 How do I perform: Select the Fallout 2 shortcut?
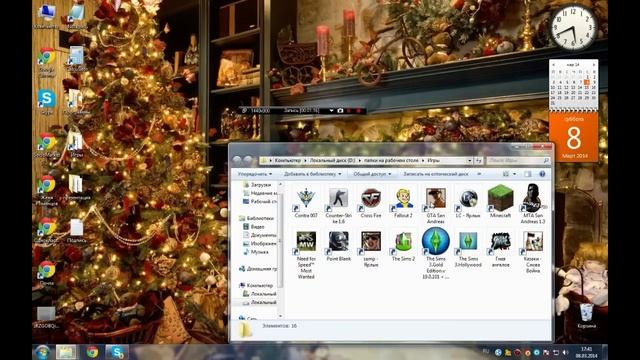click(x=403, y=202)
